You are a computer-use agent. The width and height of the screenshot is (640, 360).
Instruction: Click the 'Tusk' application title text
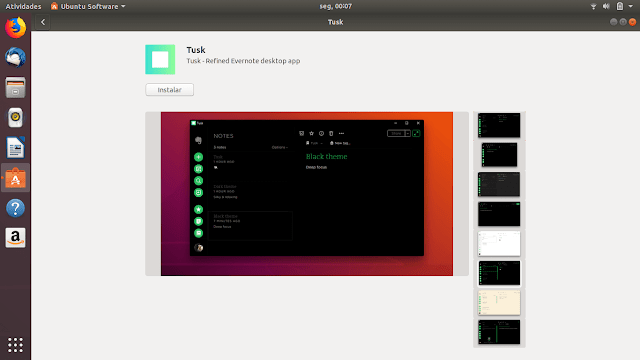(196, 50)
